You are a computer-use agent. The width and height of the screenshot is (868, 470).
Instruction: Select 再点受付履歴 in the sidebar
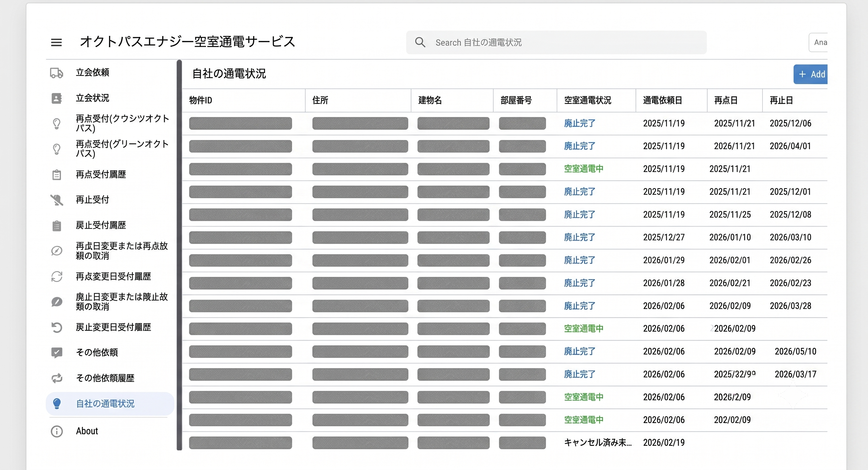tap(101, 174)
